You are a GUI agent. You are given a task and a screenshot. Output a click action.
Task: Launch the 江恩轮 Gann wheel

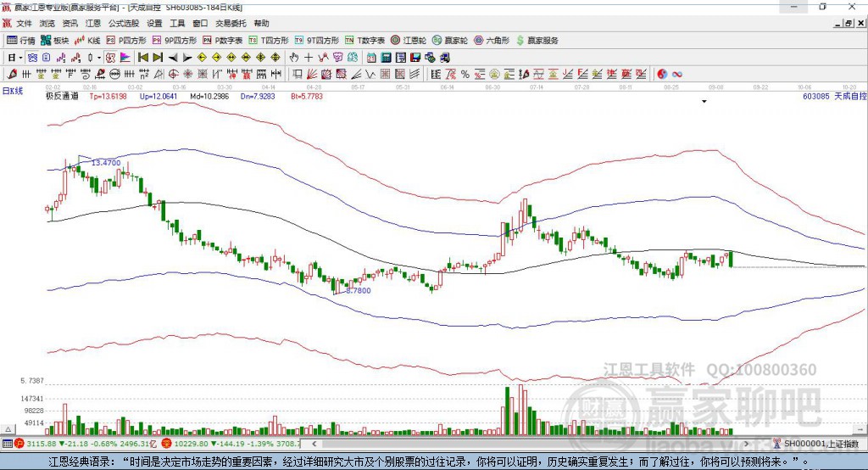[x=409, y=41]
